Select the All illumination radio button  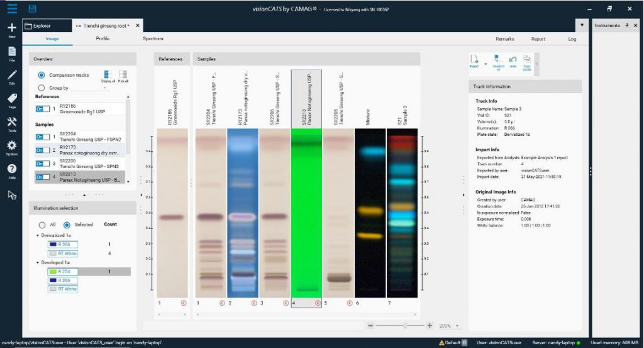[x=42, y=224]
